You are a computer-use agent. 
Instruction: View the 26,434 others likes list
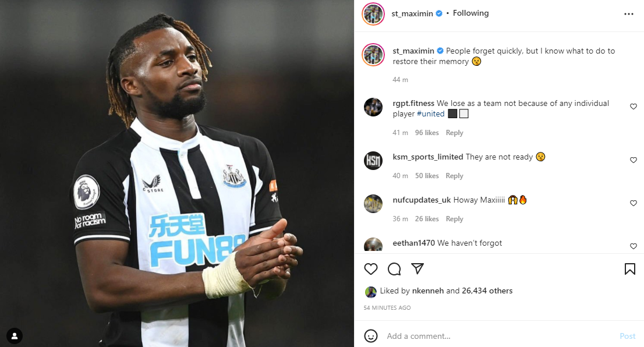(487, 291)
